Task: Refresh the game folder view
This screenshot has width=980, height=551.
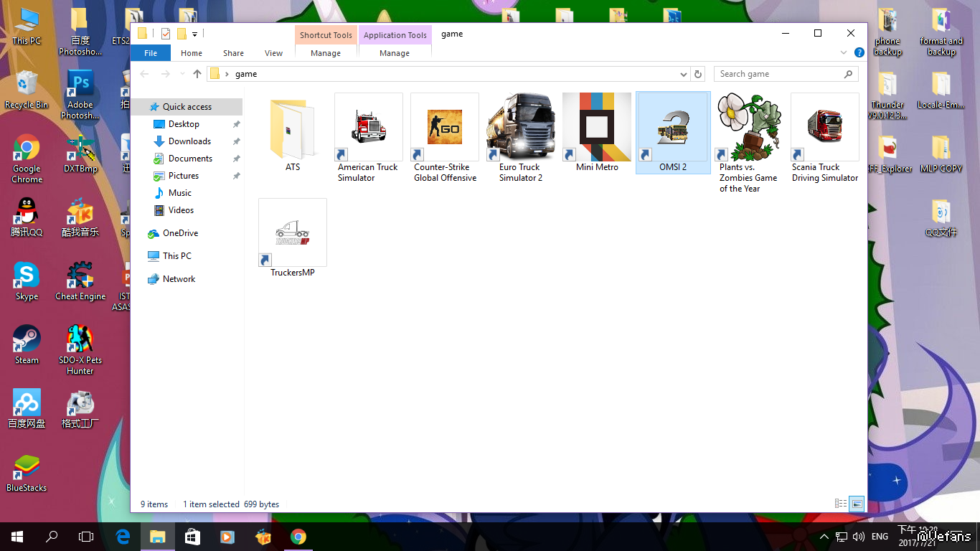Action: tap(698, 74)
